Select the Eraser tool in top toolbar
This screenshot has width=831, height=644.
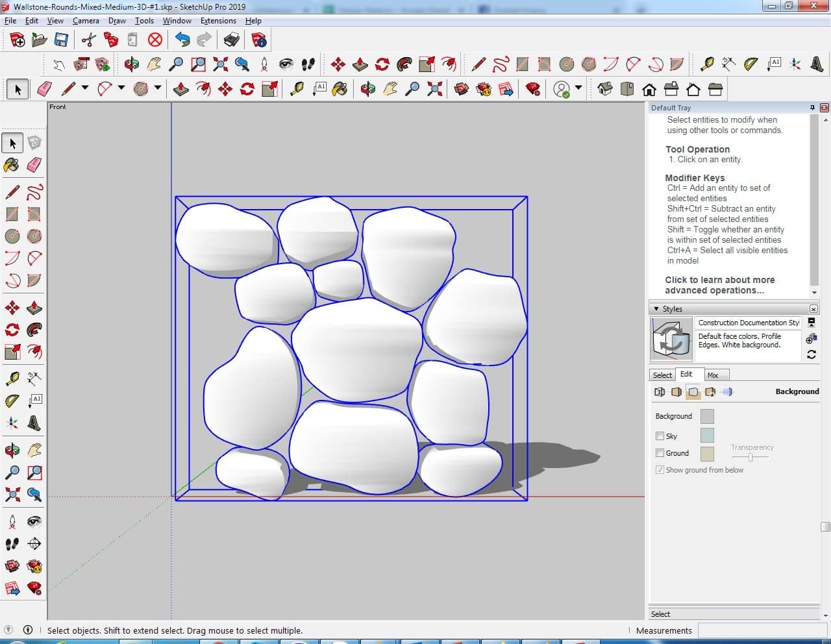[x=44, y=89]
